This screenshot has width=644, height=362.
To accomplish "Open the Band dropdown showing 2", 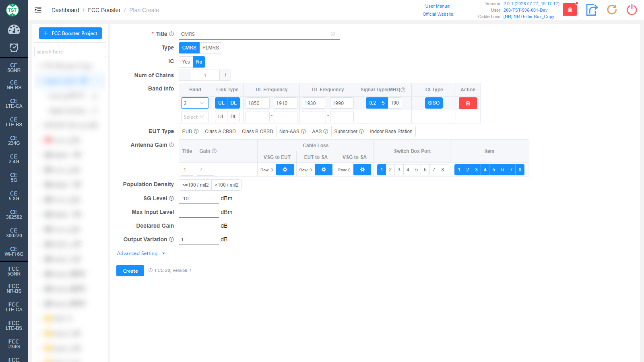I will point(195,103).
